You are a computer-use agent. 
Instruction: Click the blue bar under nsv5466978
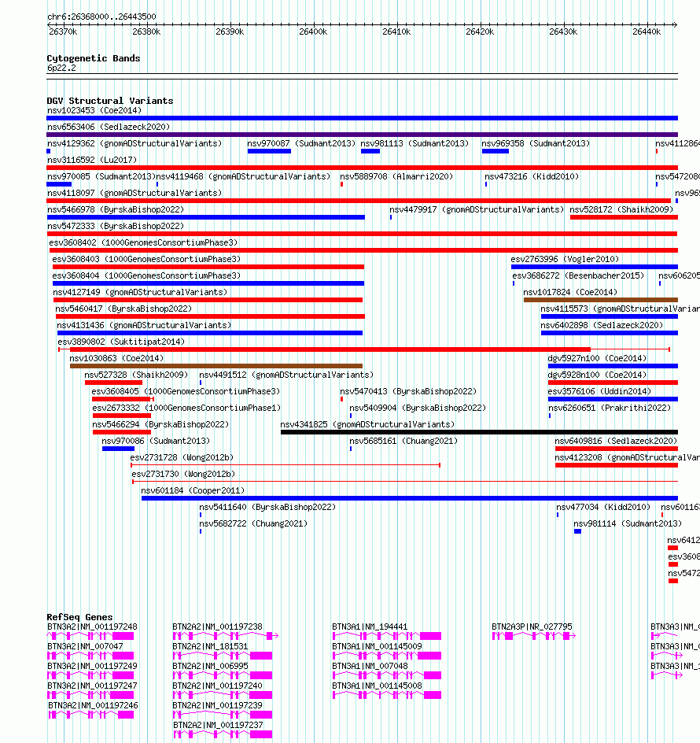(206, 217)
